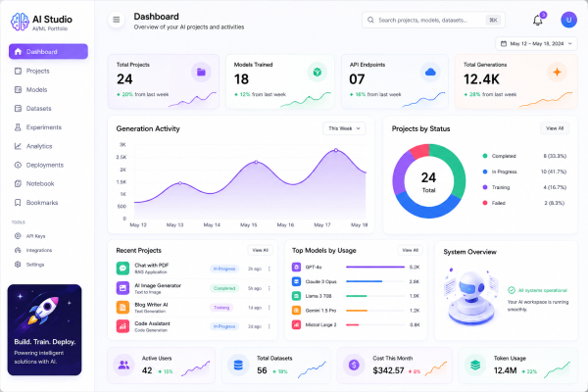
Task: Click the notification bell icon
Action: click(x=538, y=21)
